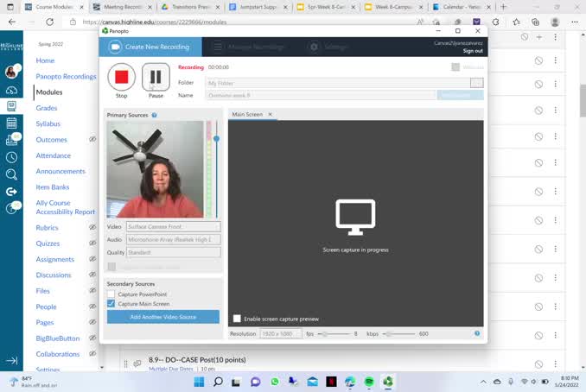Toggle publish icon for 8.9 DO-CASE Post
The image size is (586, 392).
pyautogui.click(x=538, y=364)
